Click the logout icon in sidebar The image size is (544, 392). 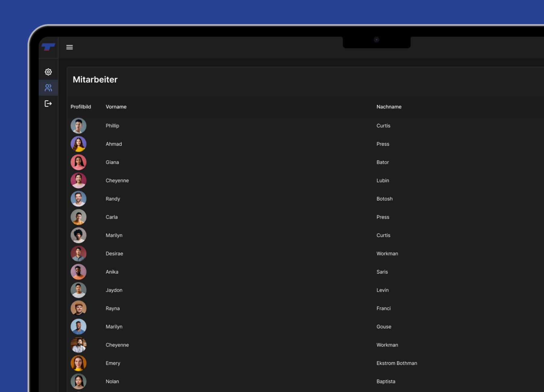click(48, 104)
